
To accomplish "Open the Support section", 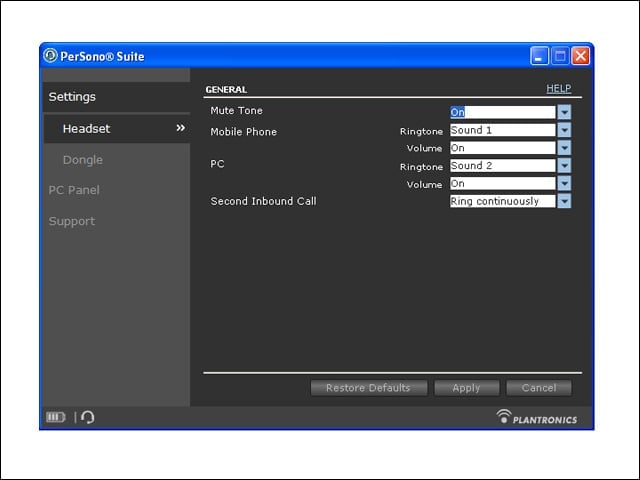I will tap(72, 221).
